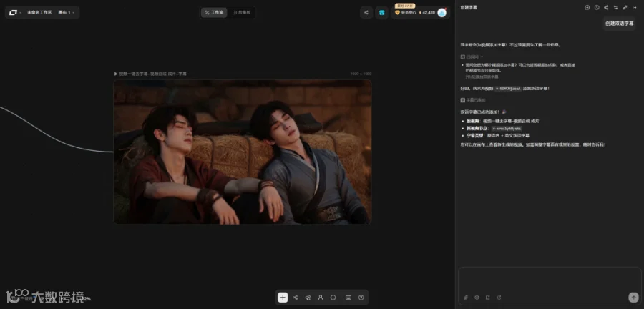Screen dimensions: 644x309
Task: Switch to the 故事板 tab
Action: (241, 13)
